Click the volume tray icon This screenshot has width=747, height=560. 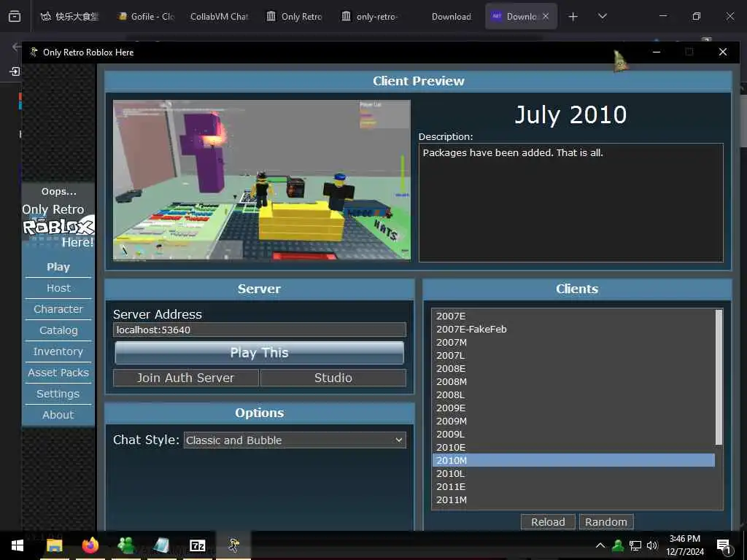(652, 545)
